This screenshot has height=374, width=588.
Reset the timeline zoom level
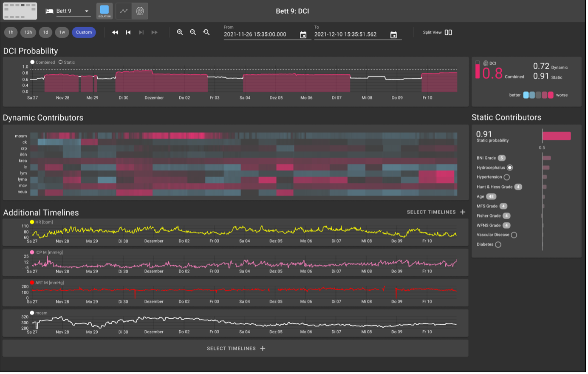[x=206, y=32]
